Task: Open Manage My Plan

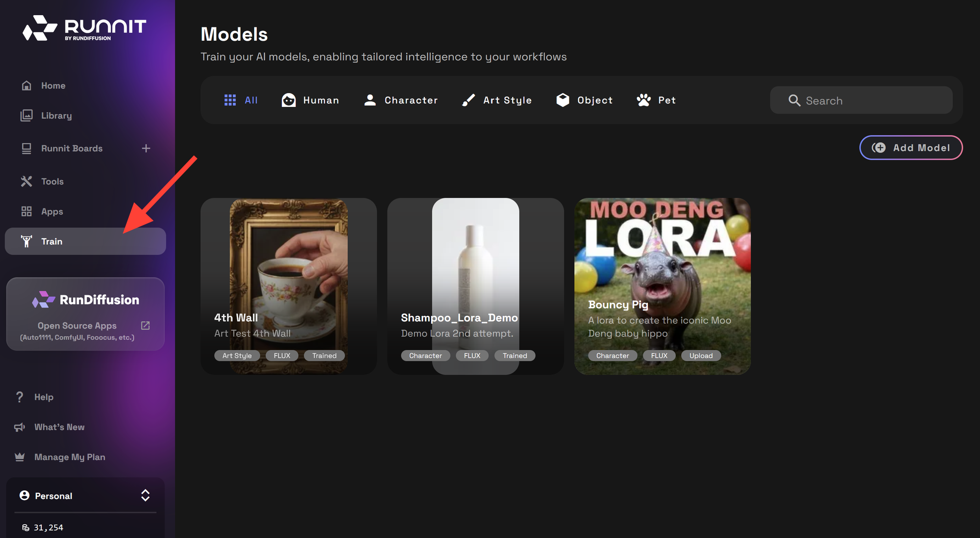Action: click(x=69, y=457)
